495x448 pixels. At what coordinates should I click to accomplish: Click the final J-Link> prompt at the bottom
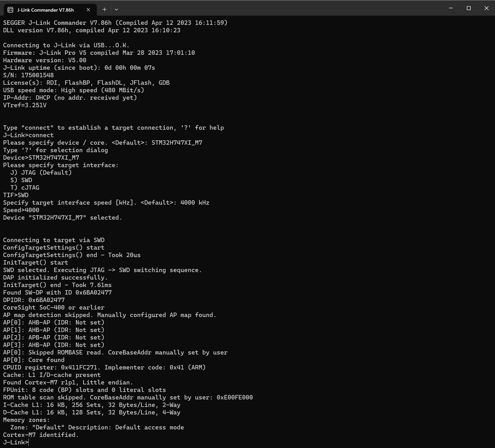[16, 442]
